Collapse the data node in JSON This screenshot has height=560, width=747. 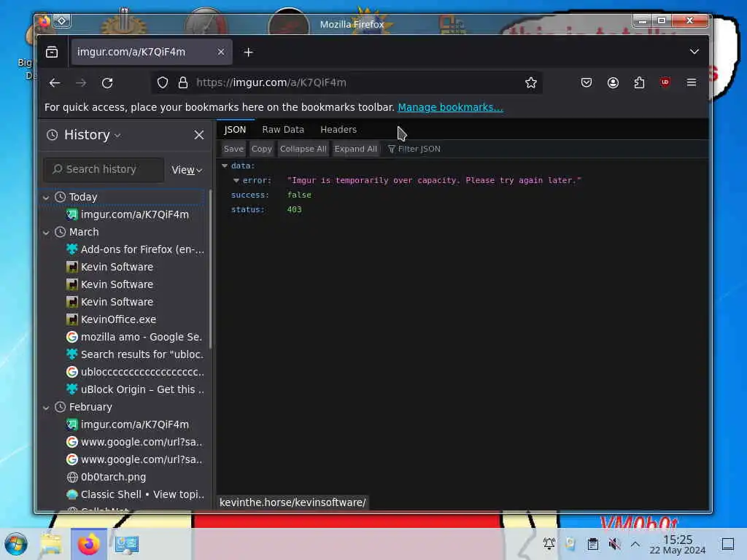[225, 166]
